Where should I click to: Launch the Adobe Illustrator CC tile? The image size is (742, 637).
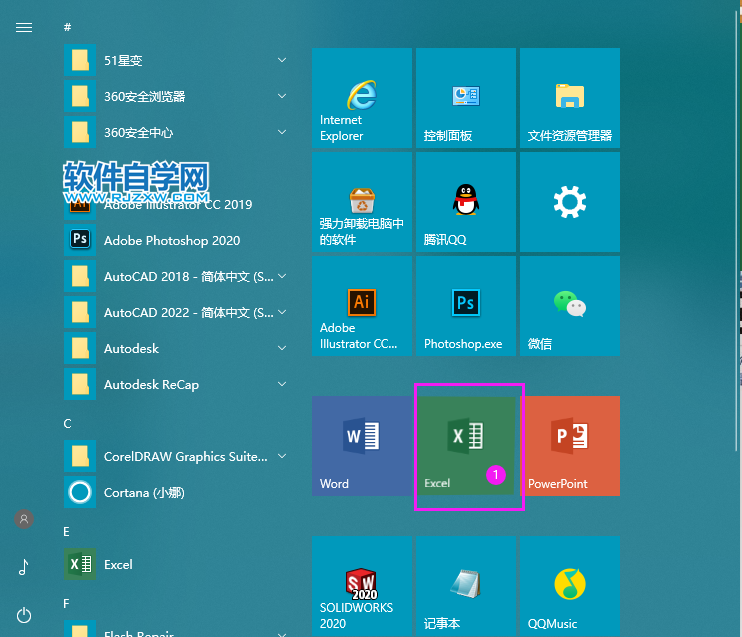pos(362,306)
